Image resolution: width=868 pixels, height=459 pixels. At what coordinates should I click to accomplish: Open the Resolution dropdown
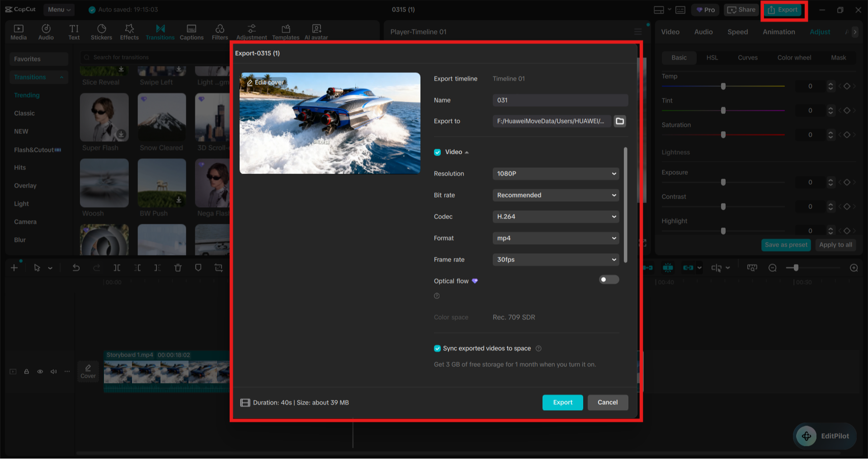(x=556, y=174)
